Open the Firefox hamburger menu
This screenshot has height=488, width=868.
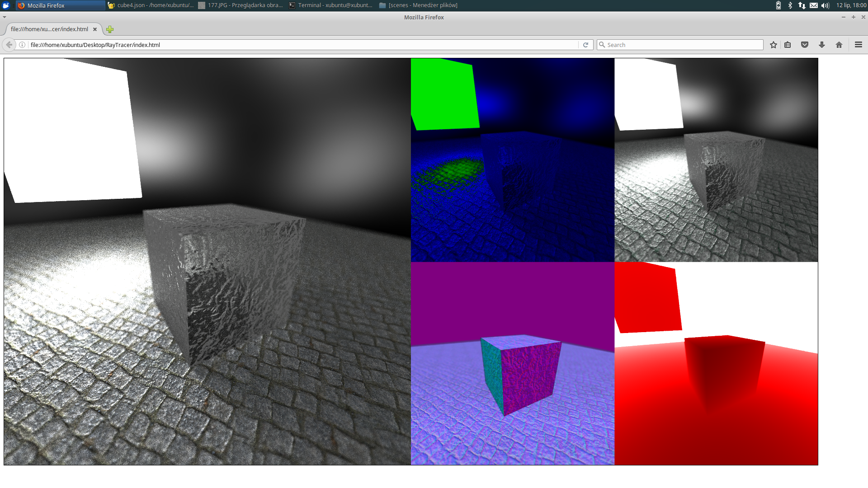point(859,45)
